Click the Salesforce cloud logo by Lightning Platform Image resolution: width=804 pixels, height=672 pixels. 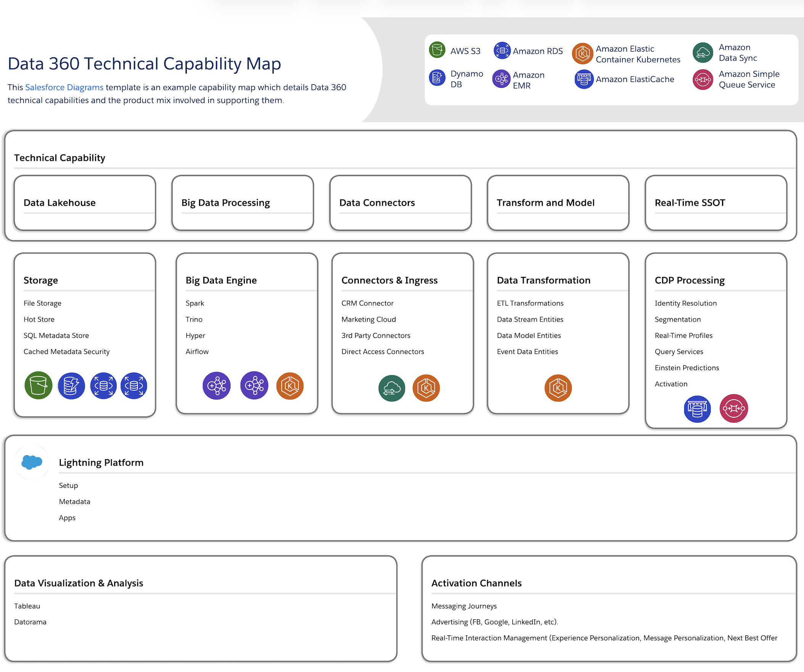32,462
